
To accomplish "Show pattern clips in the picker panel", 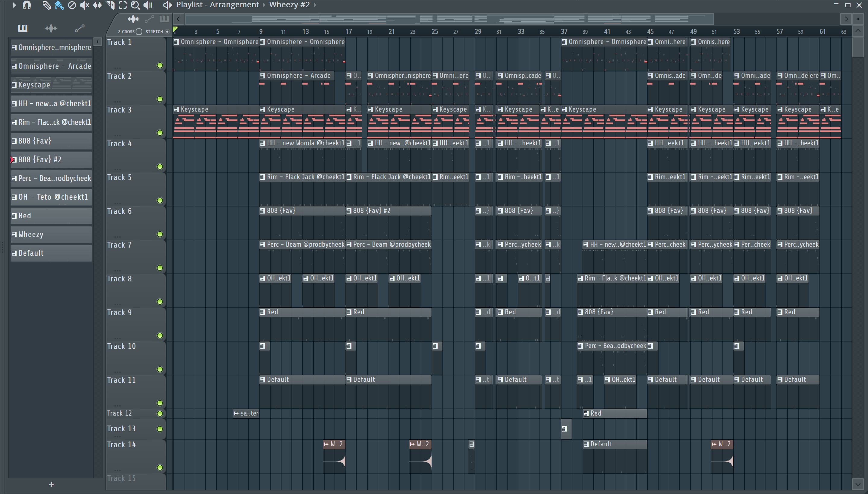I will click(x=23, y=28).
